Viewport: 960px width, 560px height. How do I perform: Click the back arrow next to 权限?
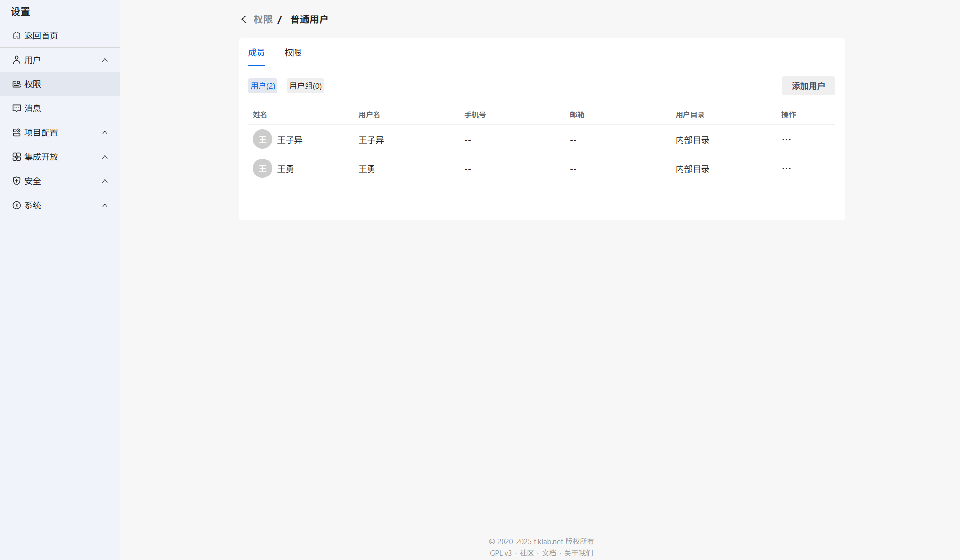tap(244, 19)
